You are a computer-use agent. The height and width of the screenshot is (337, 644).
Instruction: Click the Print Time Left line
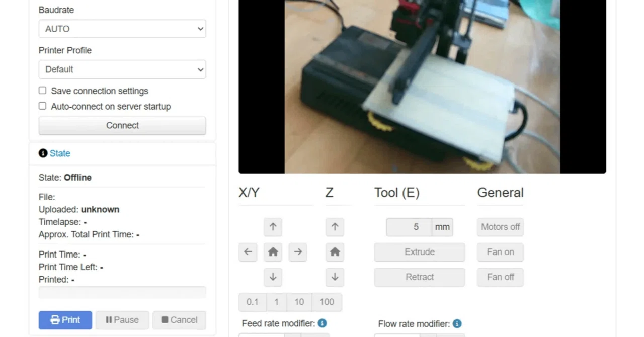point(71,267)
